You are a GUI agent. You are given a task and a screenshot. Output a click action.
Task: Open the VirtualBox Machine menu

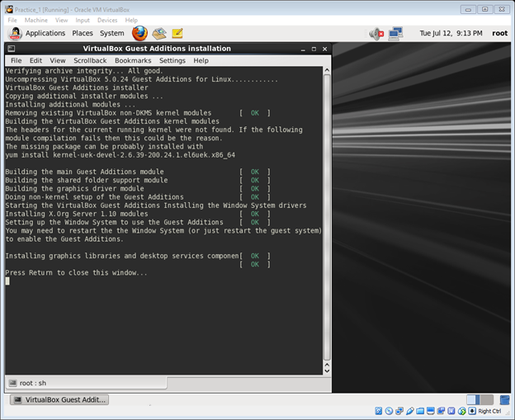(x=36, y=20)
